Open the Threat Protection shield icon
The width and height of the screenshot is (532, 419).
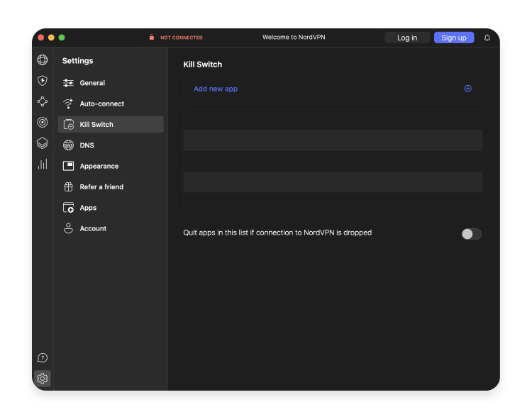point(43,81)
